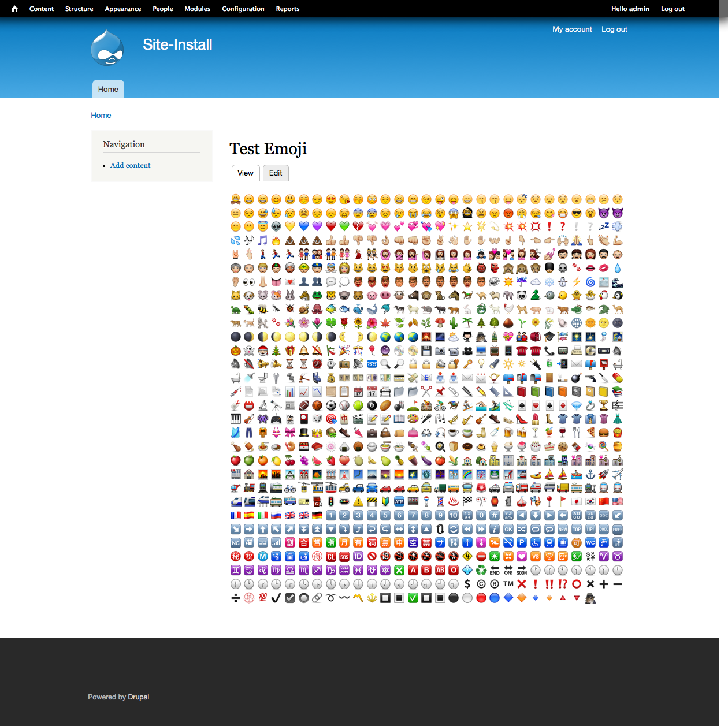Click Log out in the black admin toolbar

coord(673,9)
